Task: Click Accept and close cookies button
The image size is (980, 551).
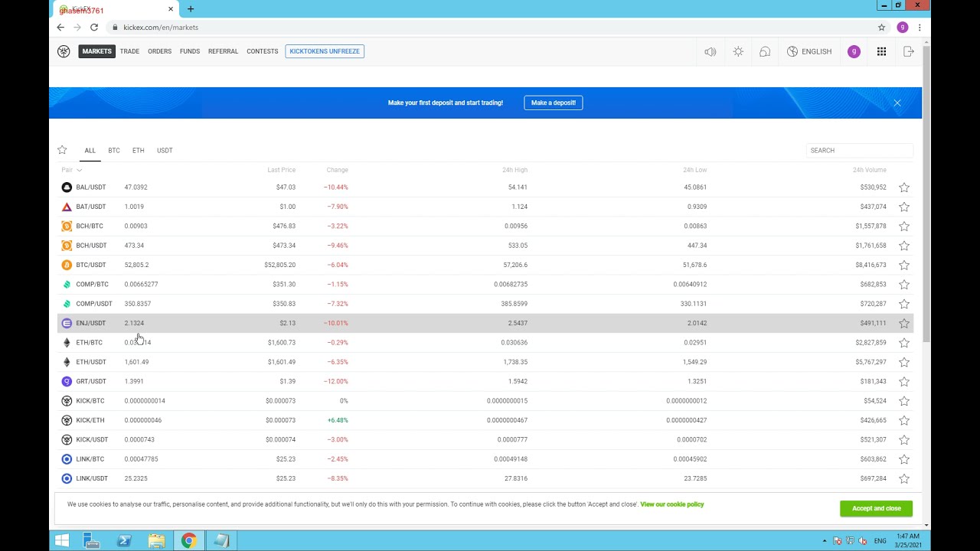Action: tap(876, 508)
